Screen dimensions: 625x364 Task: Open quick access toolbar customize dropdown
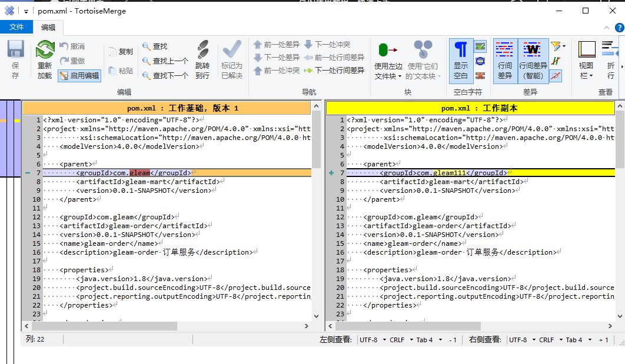26,11
